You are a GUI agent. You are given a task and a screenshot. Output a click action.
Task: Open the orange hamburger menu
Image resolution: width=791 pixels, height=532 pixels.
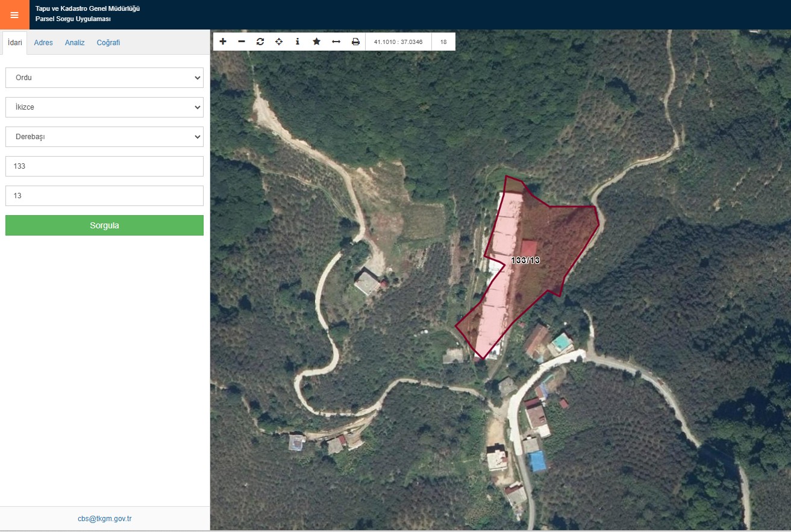point(14,14)
